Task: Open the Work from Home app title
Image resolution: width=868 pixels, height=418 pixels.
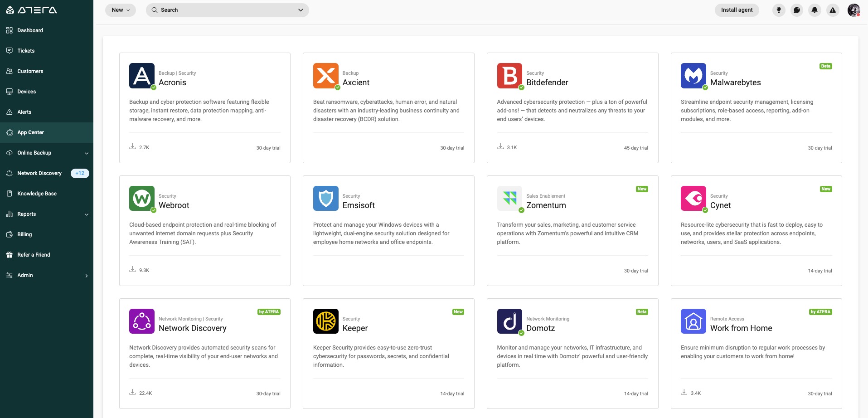Action: [741, 328]
